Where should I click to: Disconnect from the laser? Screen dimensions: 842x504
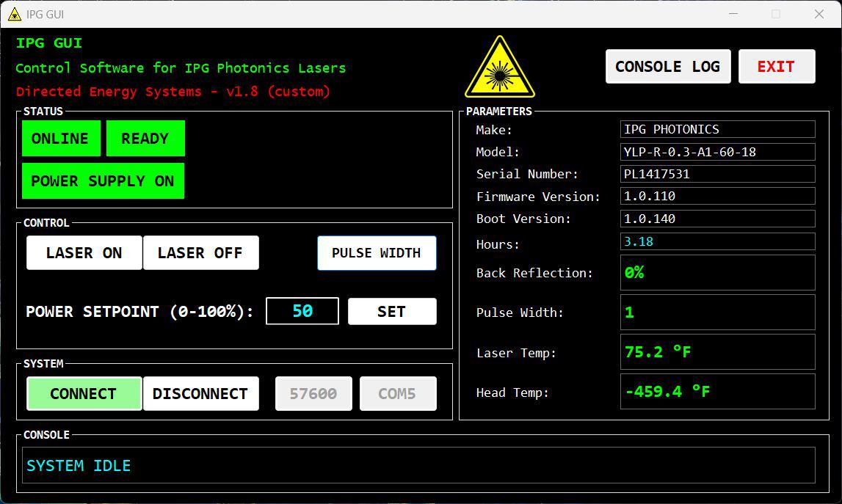(x=200, y=394)
